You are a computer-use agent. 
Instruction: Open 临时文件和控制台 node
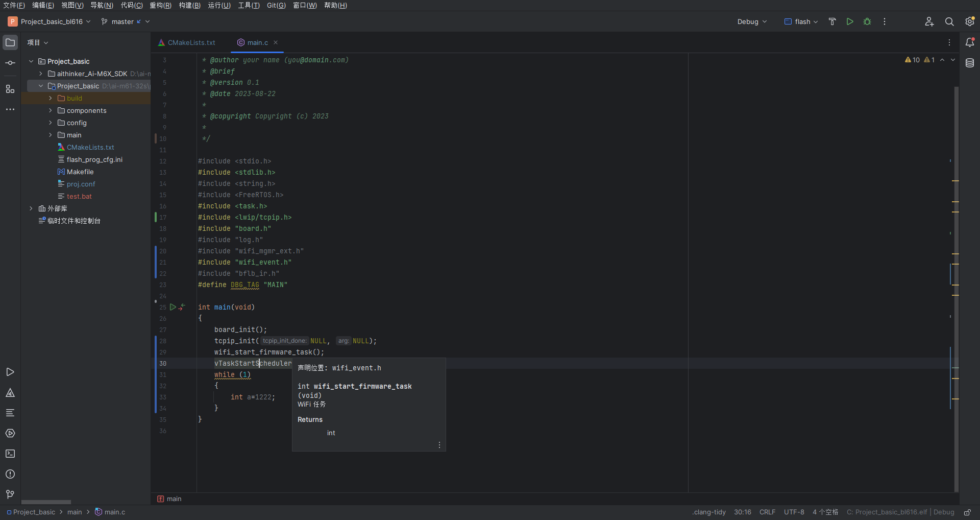coord(69,221)
